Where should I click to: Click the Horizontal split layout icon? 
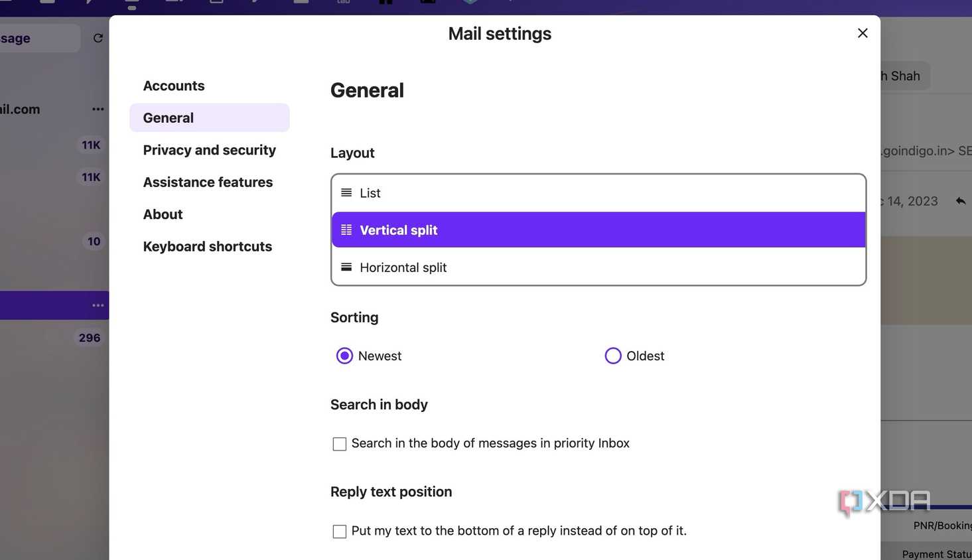[346, 267]
